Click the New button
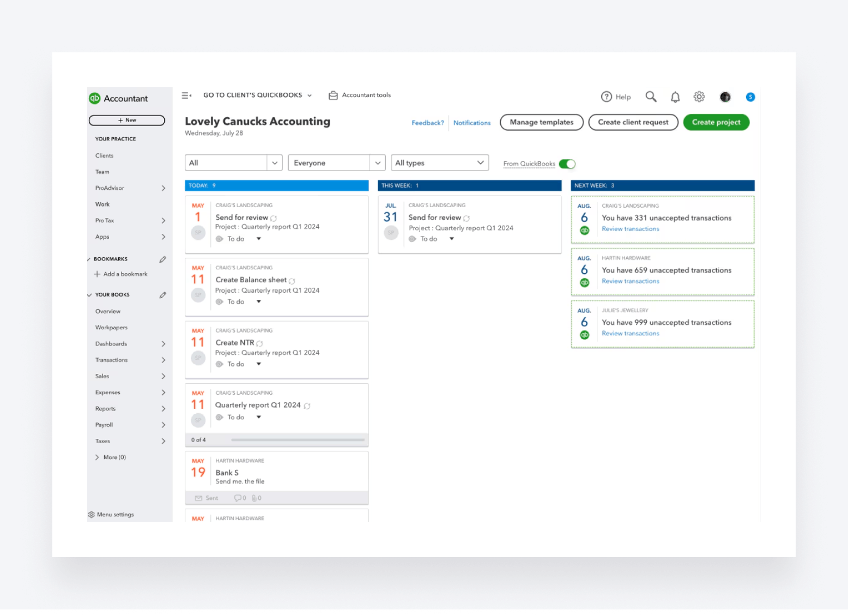Screen dimensions: 848x616 [127, 120]
